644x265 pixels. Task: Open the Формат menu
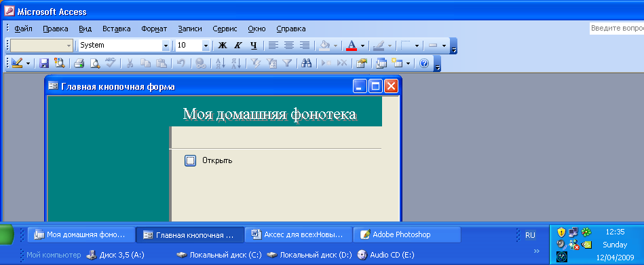coord(154,29)
